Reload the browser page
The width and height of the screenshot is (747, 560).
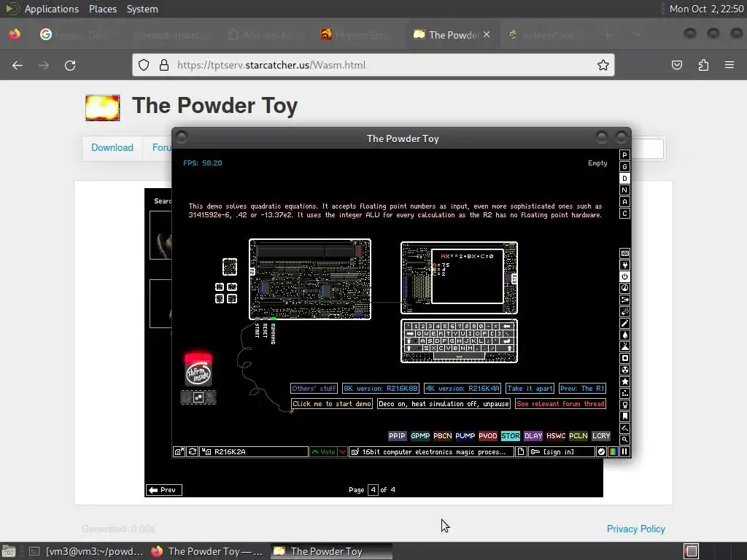pos(70,65)
